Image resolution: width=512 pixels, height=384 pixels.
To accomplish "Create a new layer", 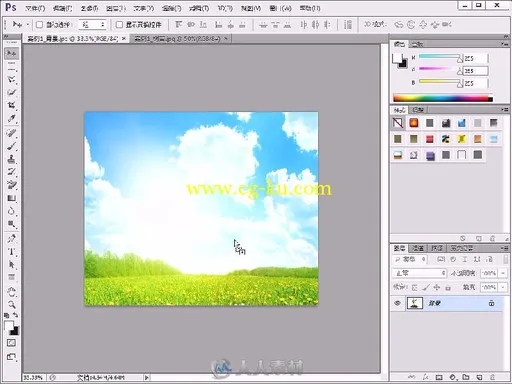I will [479, 377].
